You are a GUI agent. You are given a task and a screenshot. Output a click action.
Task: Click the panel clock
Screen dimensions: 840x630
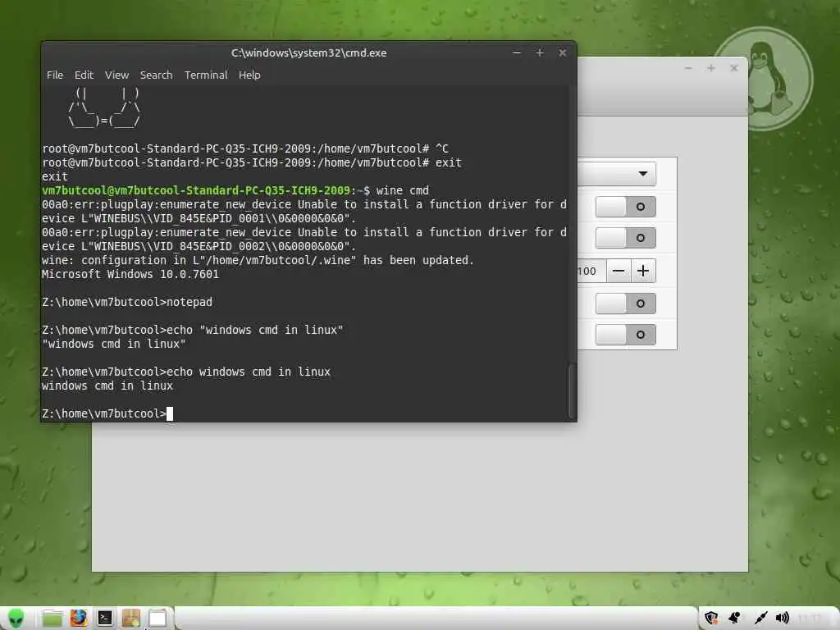810,619
